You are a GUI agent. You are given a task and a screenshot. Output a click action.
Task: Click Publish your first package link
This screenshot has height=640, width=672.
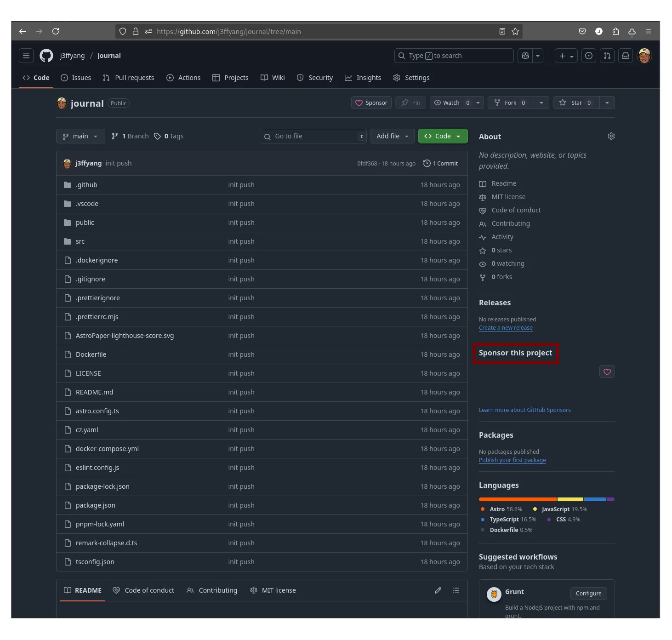513,460
